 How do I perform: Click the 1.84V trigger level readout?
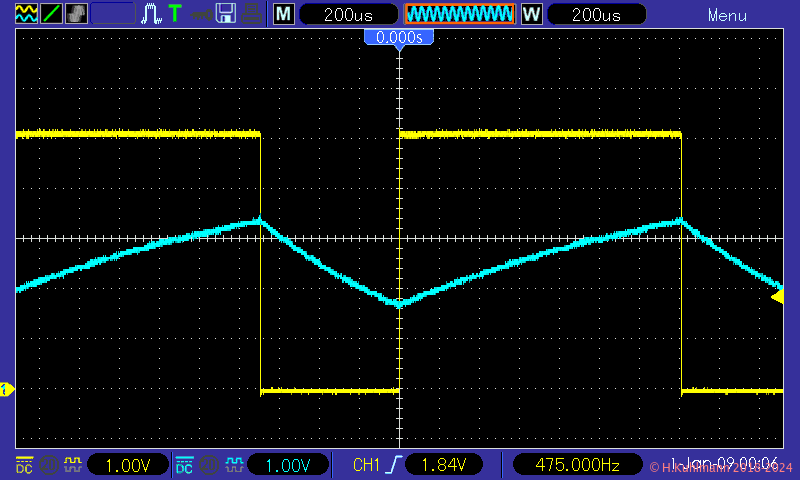(x=438, y=465)
